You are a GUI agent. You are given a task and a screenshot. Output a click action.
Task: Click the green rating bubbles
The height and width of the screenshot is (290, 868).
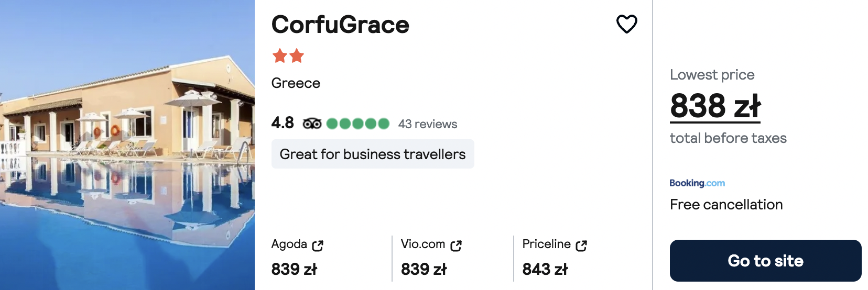point(358,124)
